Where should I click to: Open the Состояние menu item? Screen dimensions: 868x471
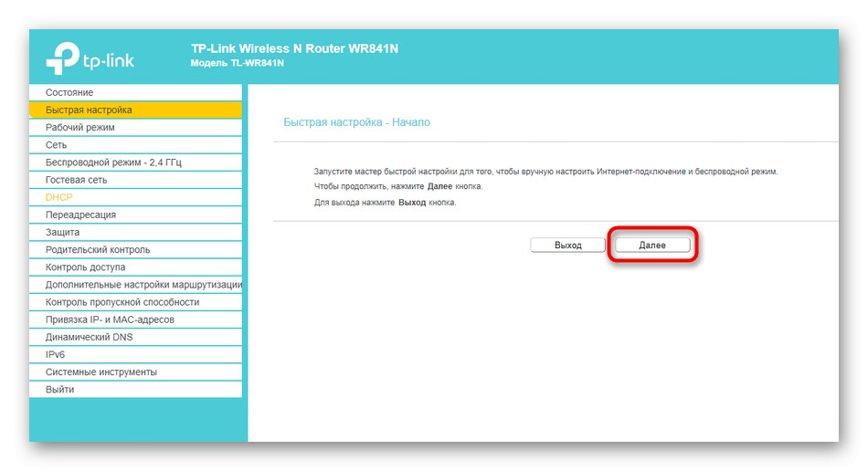[x=135, y=92]
